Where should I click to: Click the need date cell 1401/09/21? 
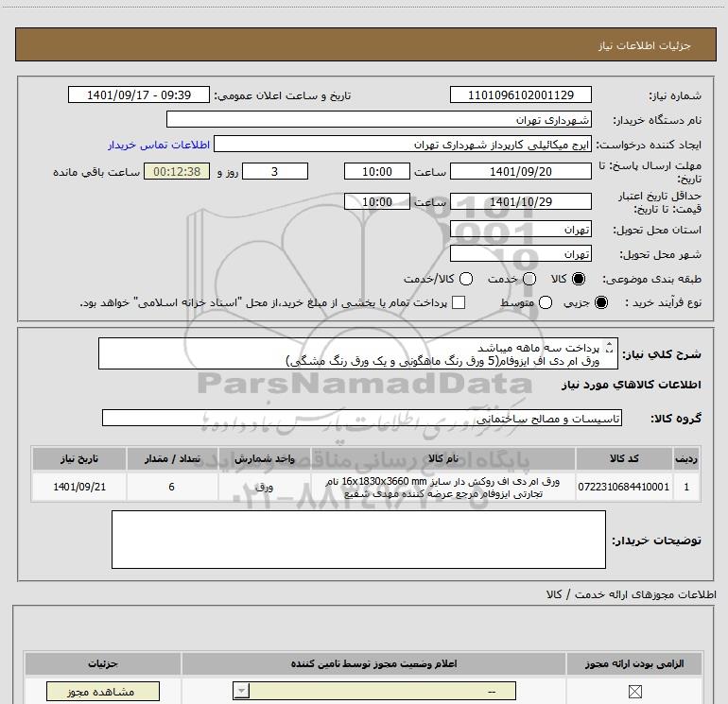[x=79, y=487]
